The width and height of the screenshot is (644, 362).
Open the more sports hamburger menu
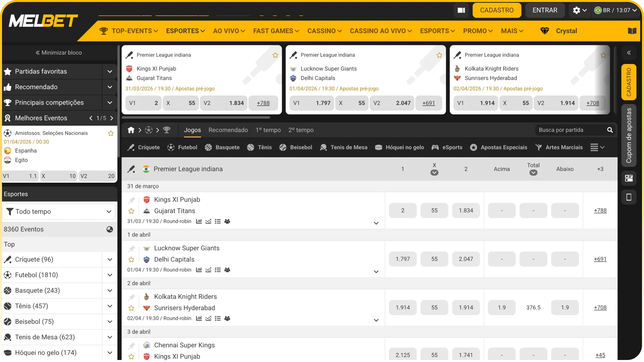pyautogui.click(x=597, y=147)
